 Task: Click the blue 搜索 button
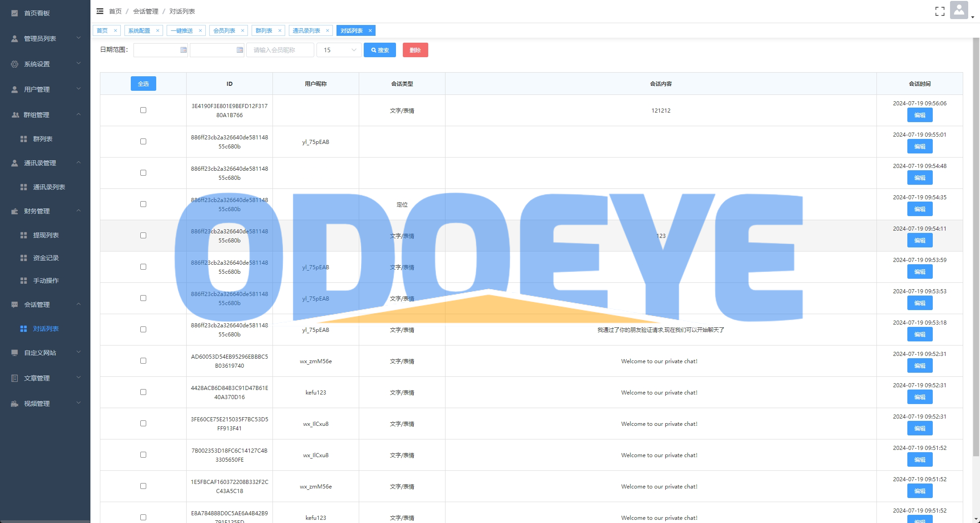click(380, 50)
